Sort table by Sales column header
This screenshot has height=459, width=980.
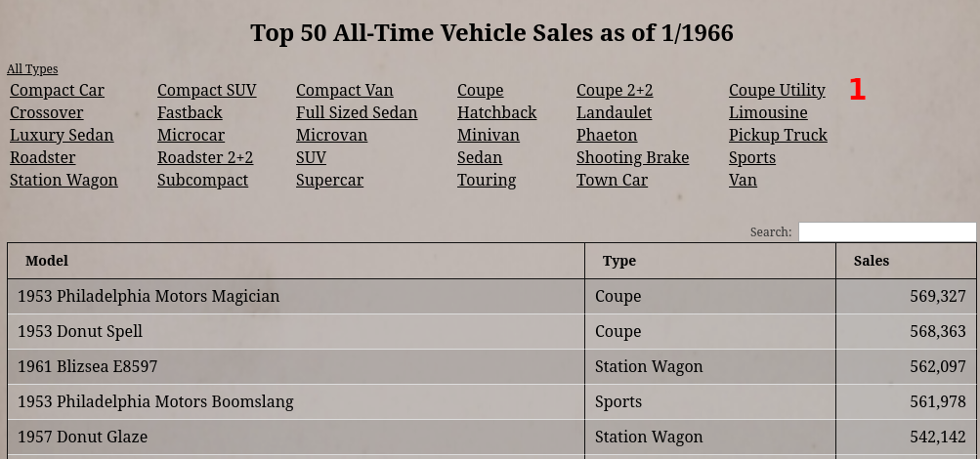click(x=871, y=261)
